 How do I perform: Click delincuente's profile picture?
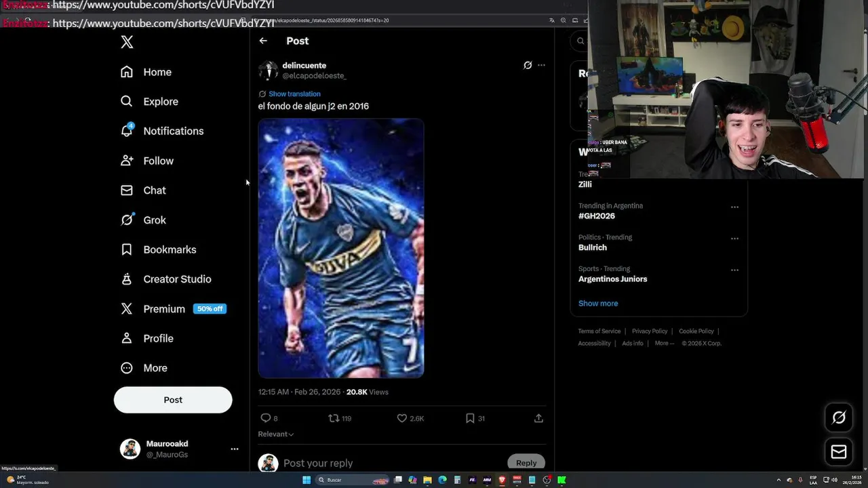click(x=268, y=70)
